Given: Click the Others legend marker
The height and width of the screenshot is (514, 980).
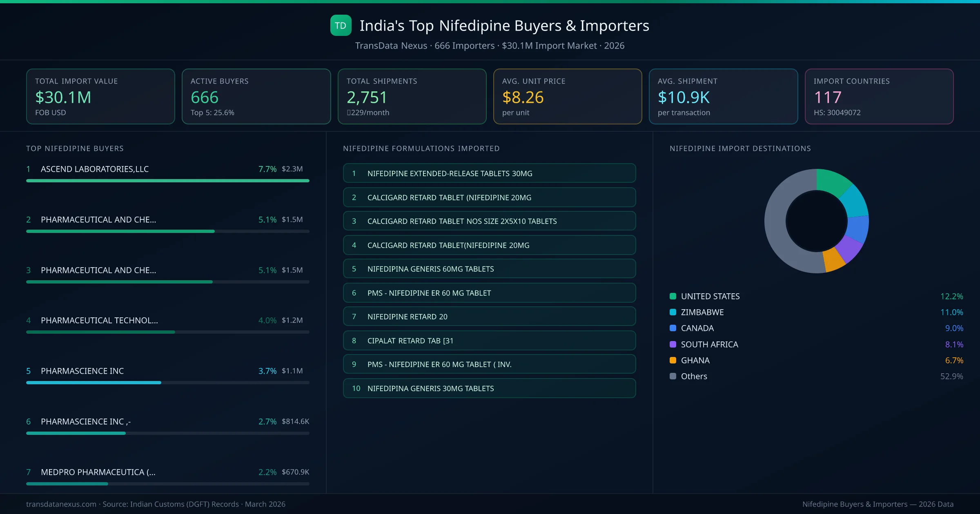Looking at the screenshot, I should (x=672, y=376).
